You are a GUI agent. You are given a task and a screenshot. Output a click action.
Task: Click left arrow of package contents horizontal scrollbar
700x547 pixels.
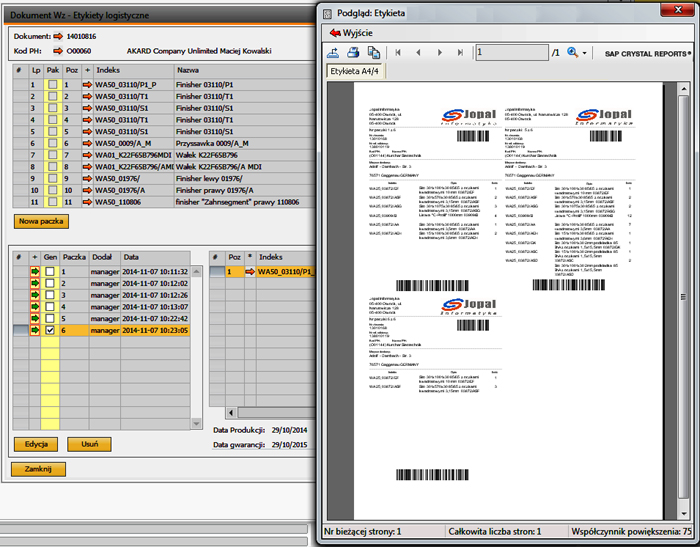(231, 412)
